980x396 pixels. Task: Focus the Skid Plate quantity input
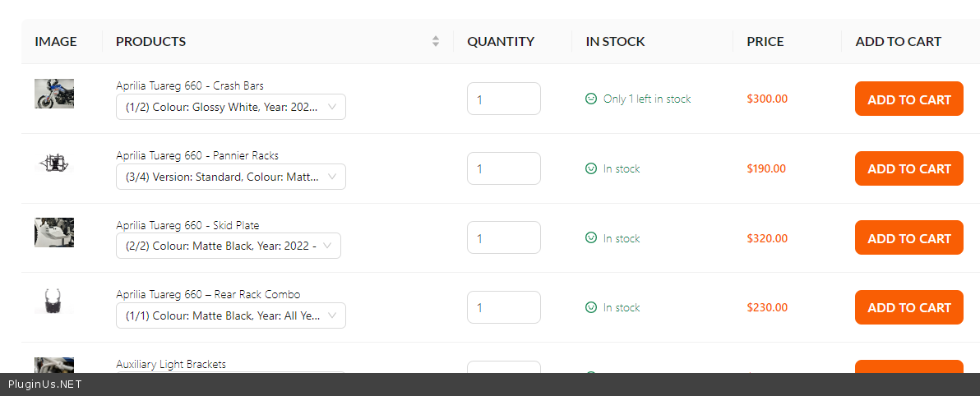(x=503, y=238)
